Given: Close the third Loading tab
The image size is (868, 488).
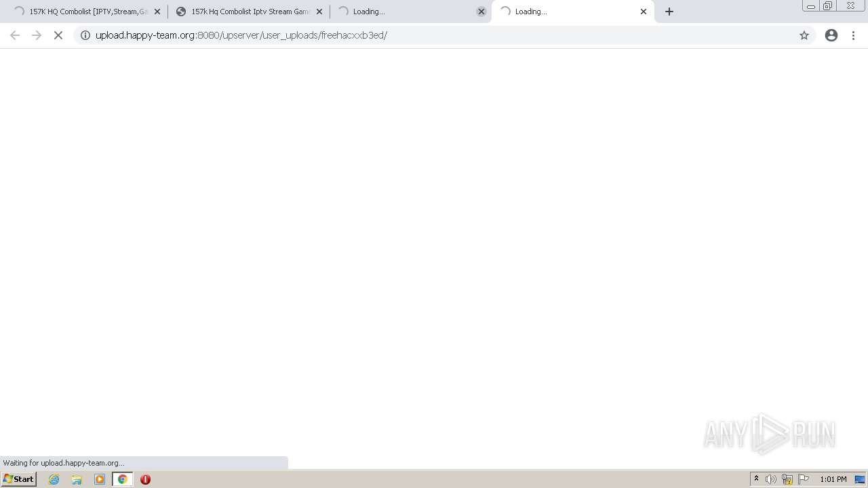Looking at the screenshot, I should (481, 12).
